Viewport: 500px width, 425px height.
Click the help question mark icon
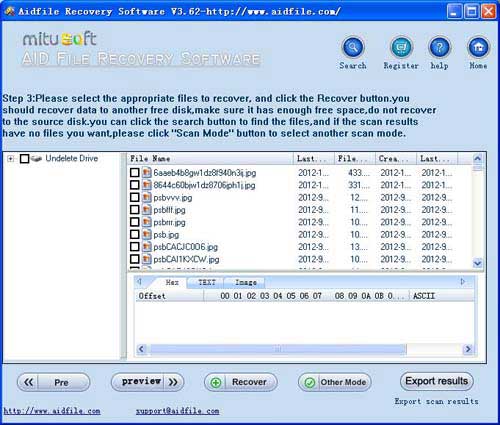(440, 47)
